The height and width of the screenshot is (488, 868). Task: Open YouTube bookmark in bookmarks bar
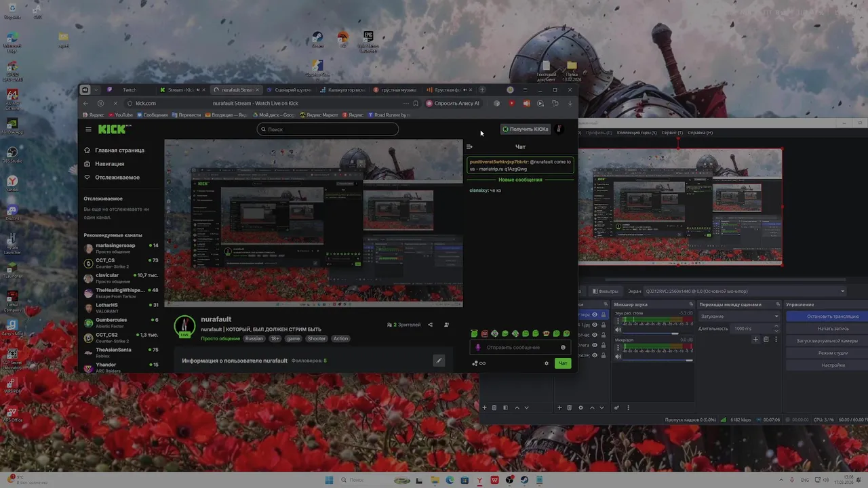coord(120,115)
